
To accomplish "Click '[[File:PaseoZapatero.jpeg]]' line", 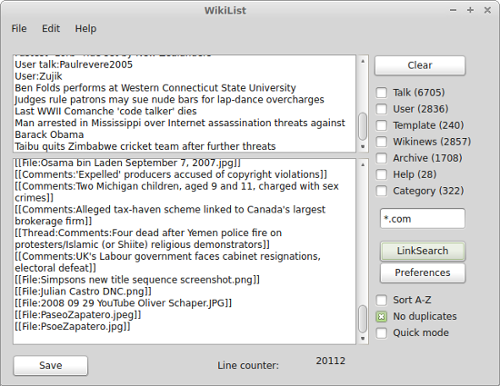I will (78, 315).
